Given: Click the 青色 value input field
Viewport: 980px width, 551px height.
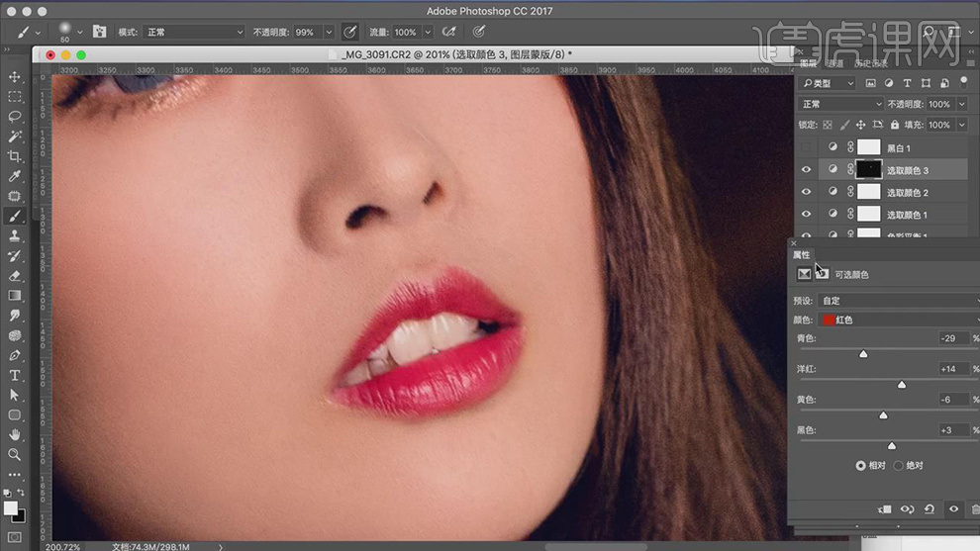Looking at the screenshot, I should [954, 338].
